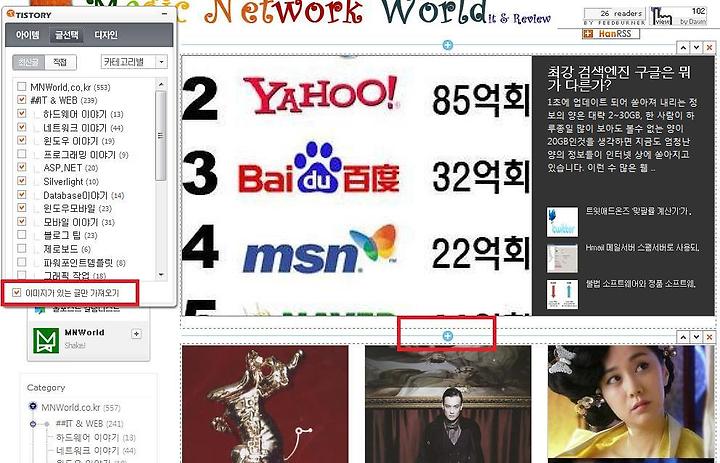The image size is (720, 463).
Task: Select the 최신글 toggle button
Action: click(28, 62)
